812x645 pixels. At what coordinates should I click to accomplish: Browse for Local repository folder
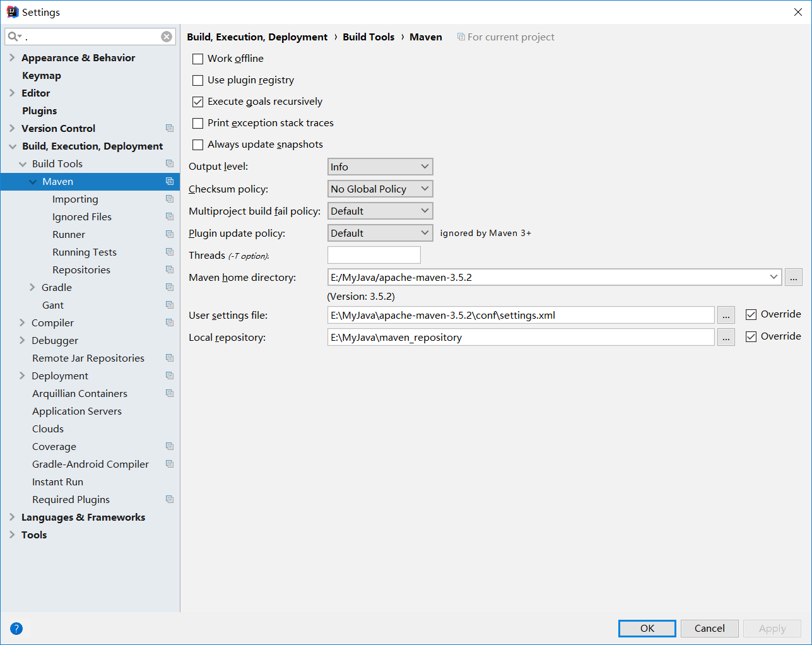pos(726,337)
